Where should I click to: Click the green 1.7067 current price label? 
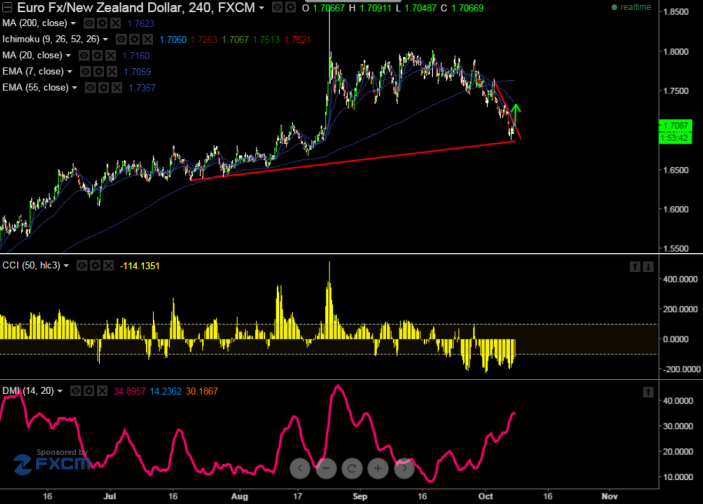(x=675, y=126)
